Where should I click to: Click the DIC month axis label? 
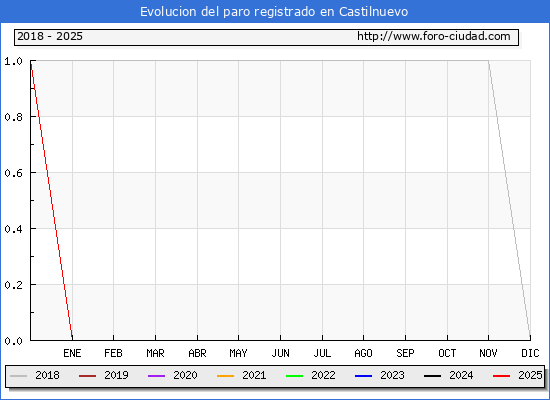530,353
